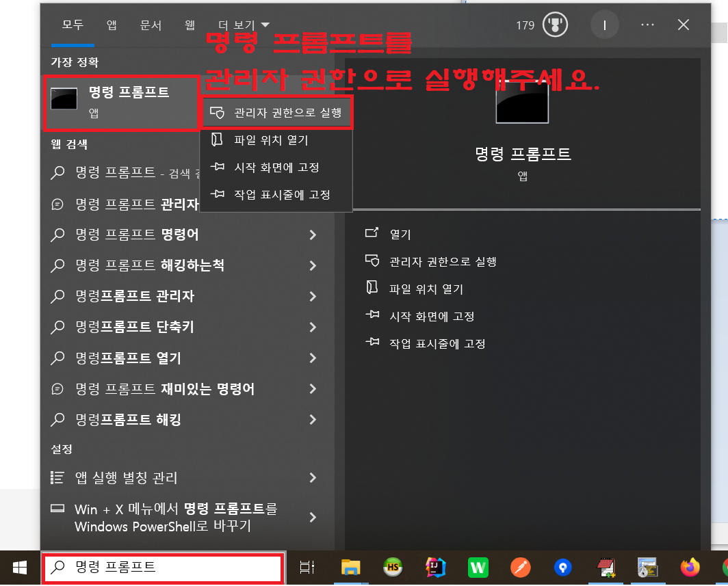Expand the 명령프롬프트 열기 suggestion arrow
The width and height of the screenshot is (728, 586).
tap(313, 358)
